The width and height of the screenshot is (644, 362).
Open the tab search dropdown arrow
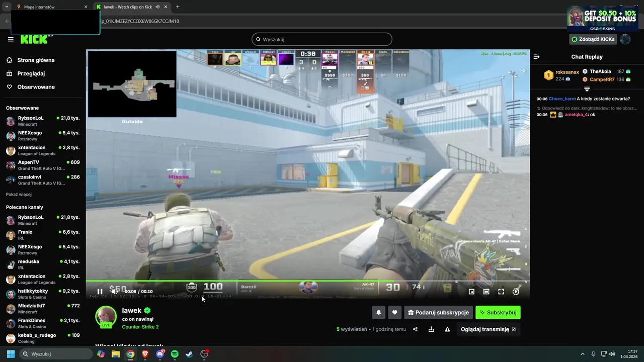coord(7,7)
